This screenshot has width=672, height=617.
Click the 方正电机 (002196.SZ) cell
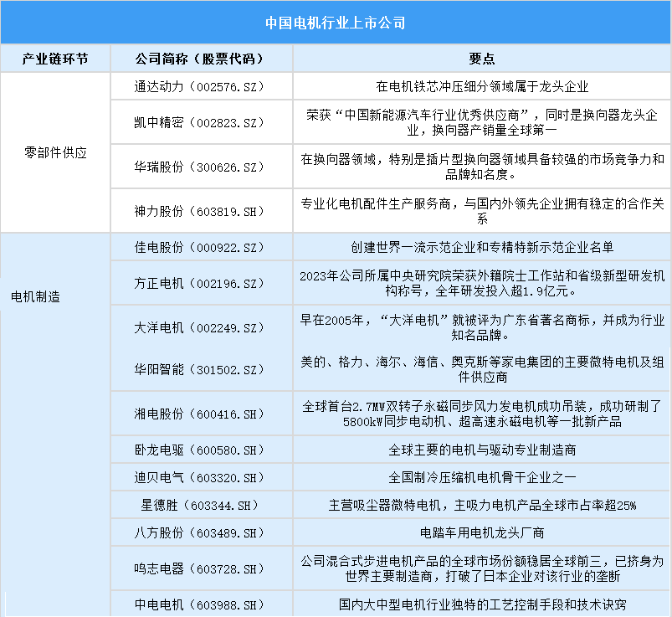(199, 283)
